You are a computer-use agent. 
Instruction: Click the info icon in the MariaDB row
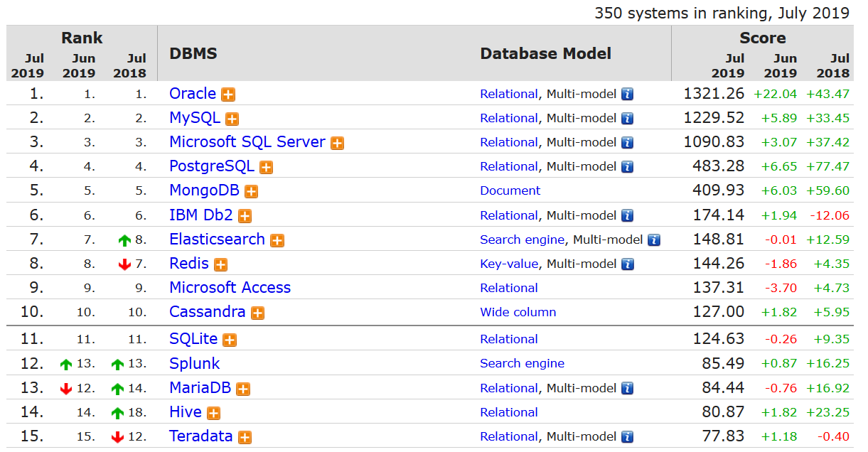[x=627, y=388]
